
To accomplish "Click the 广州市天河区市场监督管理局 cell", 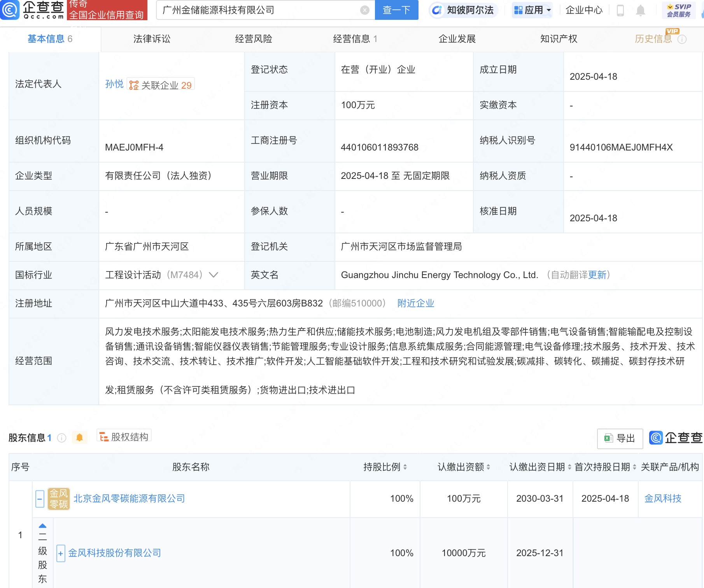I will tap(401, 247).
